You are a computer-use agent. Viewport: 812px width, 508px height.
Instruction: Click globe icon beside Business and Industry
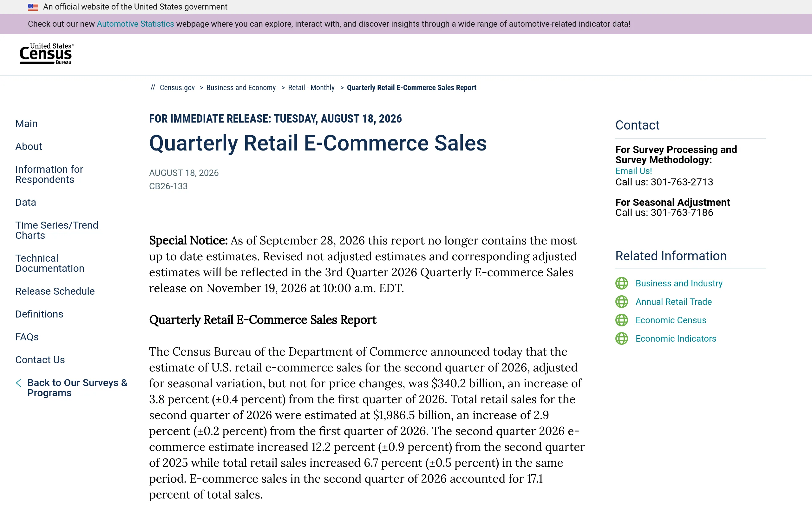[621, 283]
